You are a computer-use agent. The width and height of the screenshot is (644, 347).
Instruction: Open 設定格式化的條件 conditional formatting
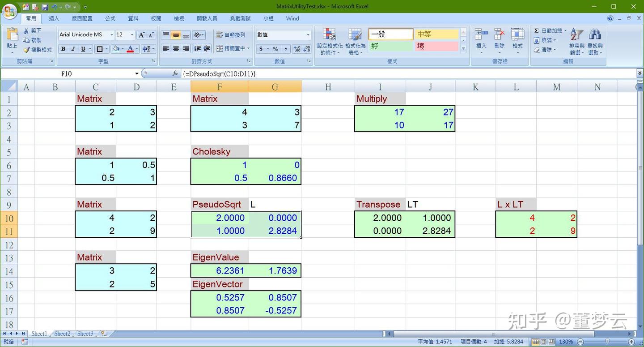(330, 42)
